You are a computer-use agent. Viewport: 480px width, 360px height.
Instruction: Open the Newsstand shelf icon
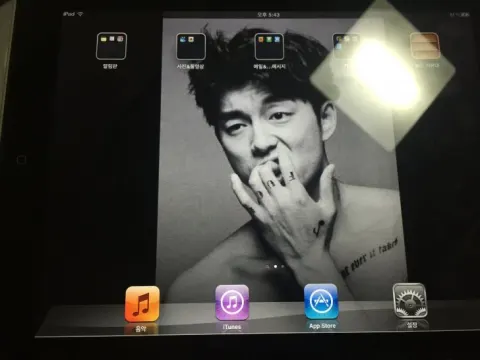[x=425, y=46]
